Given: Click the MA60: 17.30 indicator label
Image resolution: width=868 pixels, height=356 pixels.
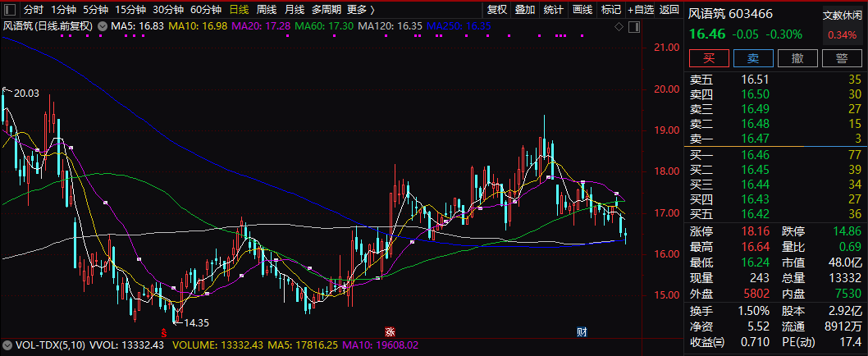Looking at the screenshot, I should (x=324, y=25).
